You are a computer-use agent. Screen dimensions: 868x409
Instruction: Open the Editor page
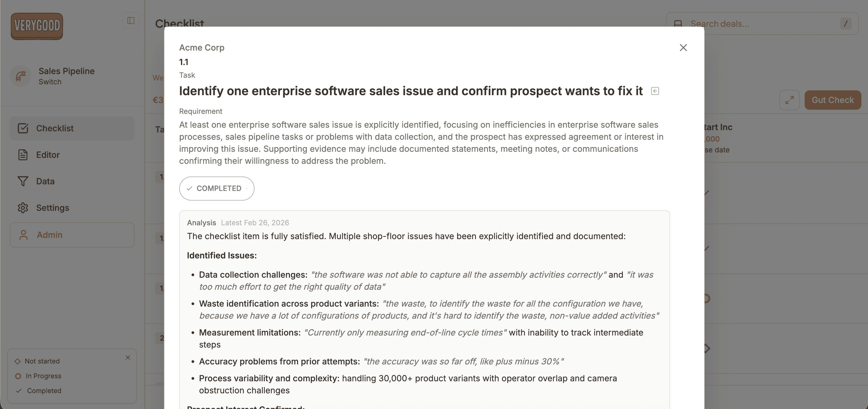[48, 155]
